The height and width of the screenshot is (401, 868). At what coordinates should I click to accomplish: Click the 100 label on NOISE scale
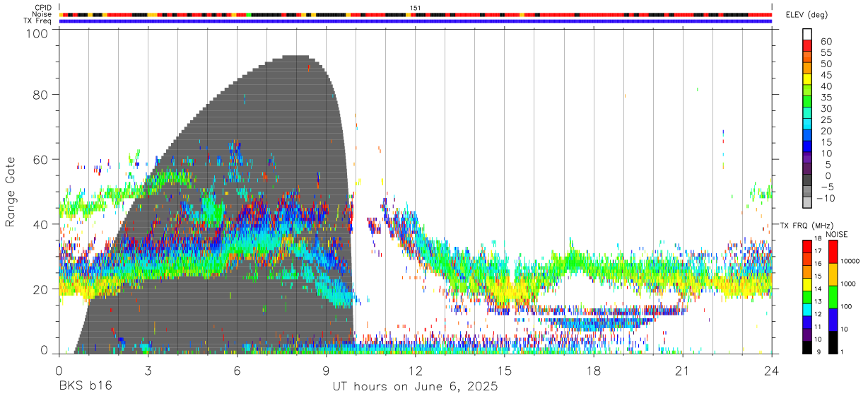pyautogui.click(x=845, y=306)
